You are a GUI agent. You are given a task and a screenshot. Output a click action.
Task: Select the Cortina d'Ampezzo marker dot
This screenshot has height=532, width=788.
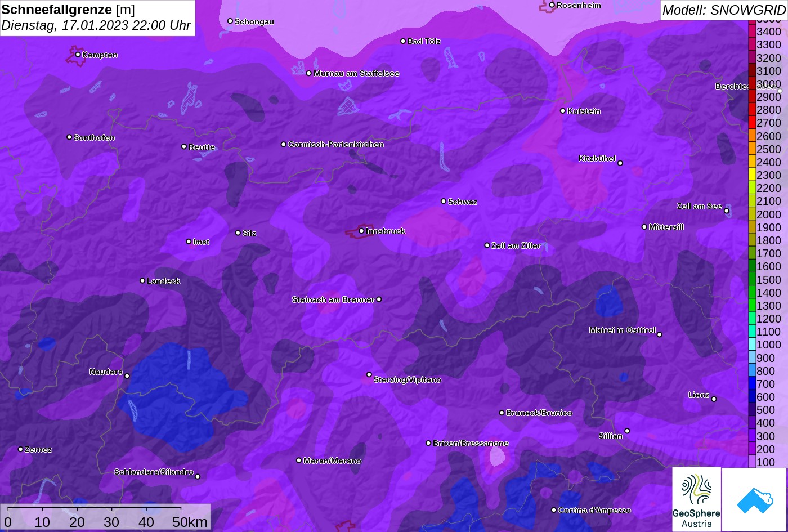pos(554,510)
